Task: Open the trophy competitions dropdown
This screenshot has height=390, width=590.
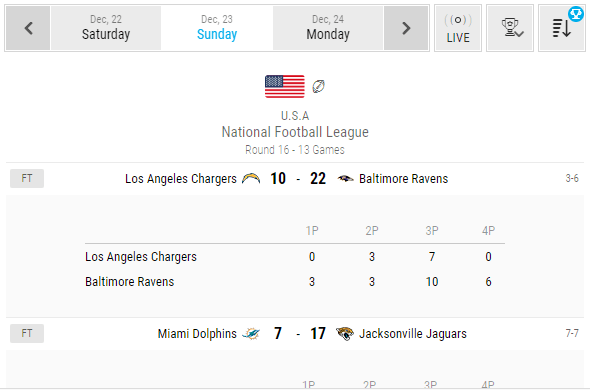Action: [510, 28]
